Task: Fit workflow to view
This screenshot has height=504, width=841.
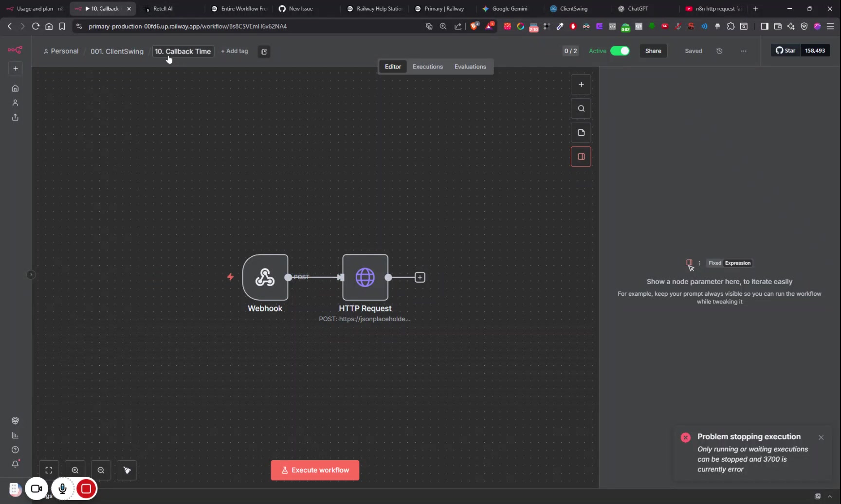Action: 49,470
